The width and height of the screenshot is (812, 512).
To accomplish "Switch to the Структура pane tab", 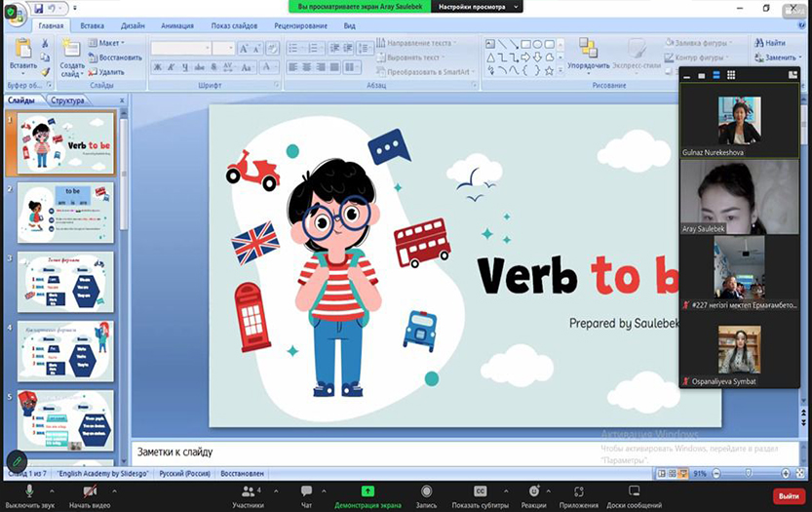I will [x=68, y=99].
